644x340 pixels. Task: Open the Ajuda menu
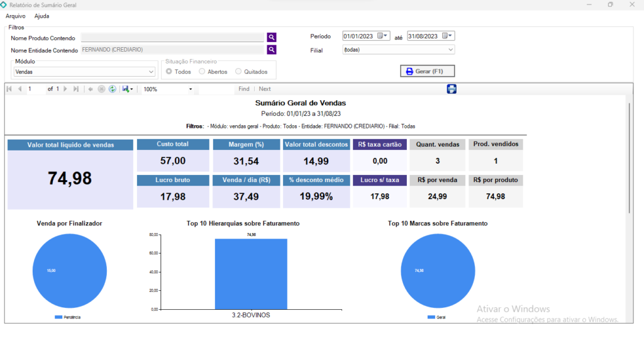(x=42, y=16)
